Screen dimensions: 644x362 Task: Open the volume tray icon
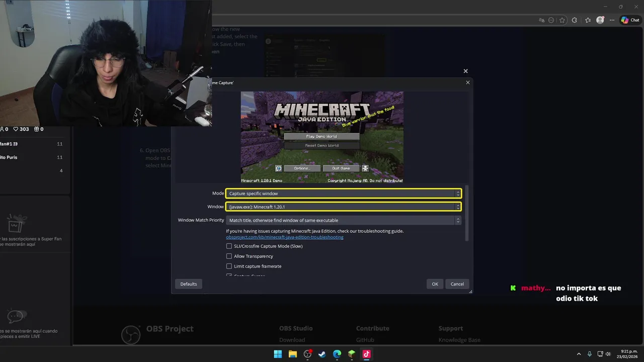[x=608, y=354]
